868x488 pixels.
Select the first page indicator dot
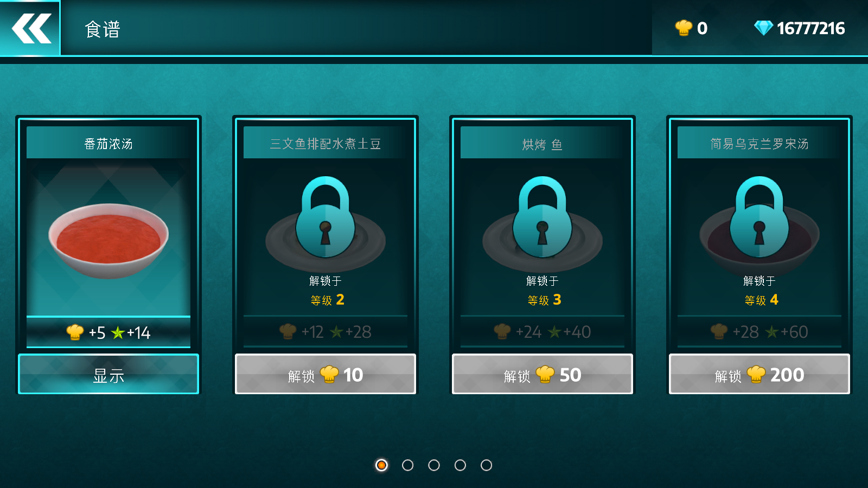click(381, 465)
